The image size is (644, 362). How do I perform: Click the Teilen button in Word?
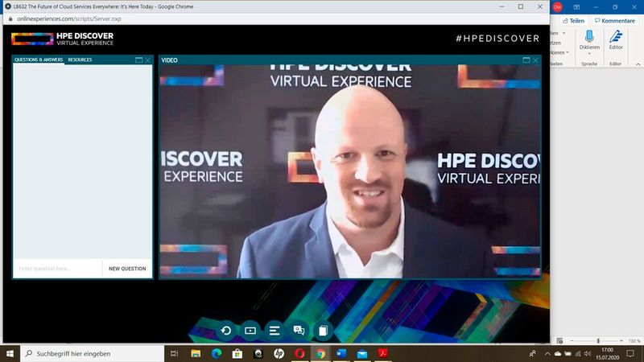pos(573,21)
